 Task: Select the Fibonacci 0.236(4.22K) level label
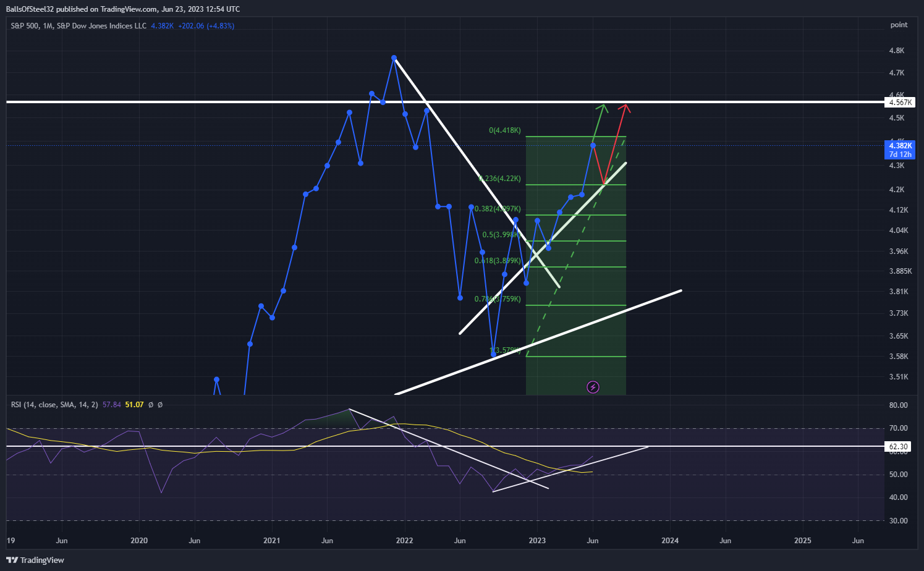[499, 179]
